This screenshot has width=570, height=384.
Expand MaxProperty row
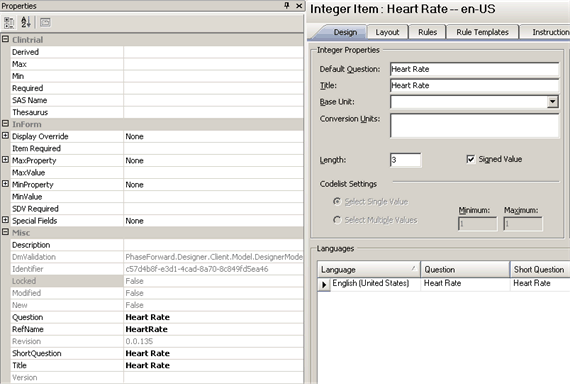coord(5,160)
